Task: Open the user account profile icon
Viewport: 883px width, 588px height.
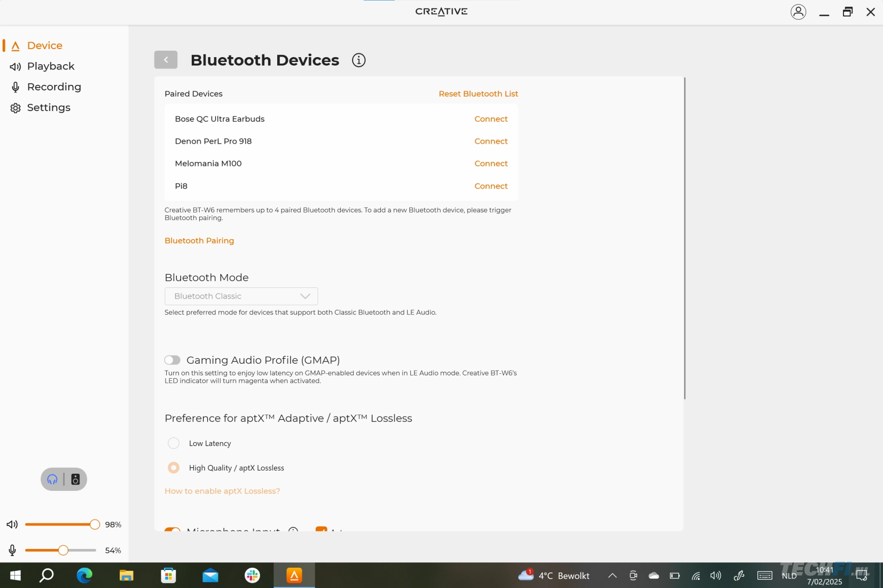Action: point(798,12)
